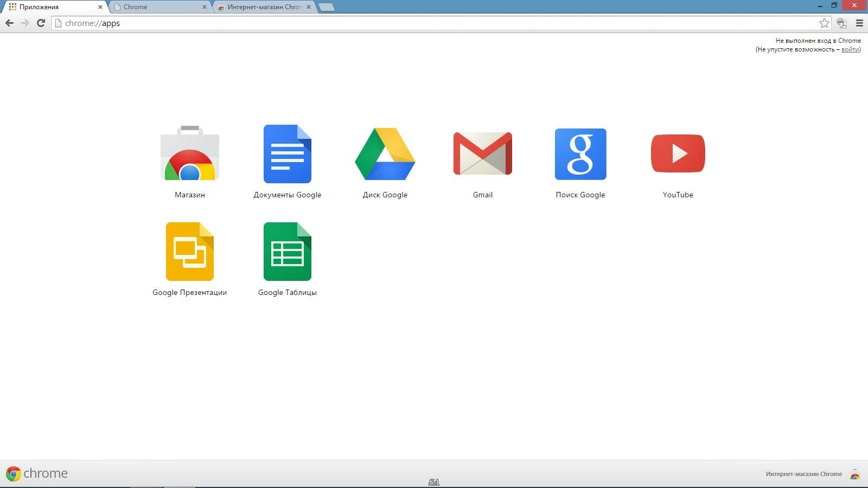Open the Chrome hamburger menu
The image size is (868, 488).
tap(859, 23)
